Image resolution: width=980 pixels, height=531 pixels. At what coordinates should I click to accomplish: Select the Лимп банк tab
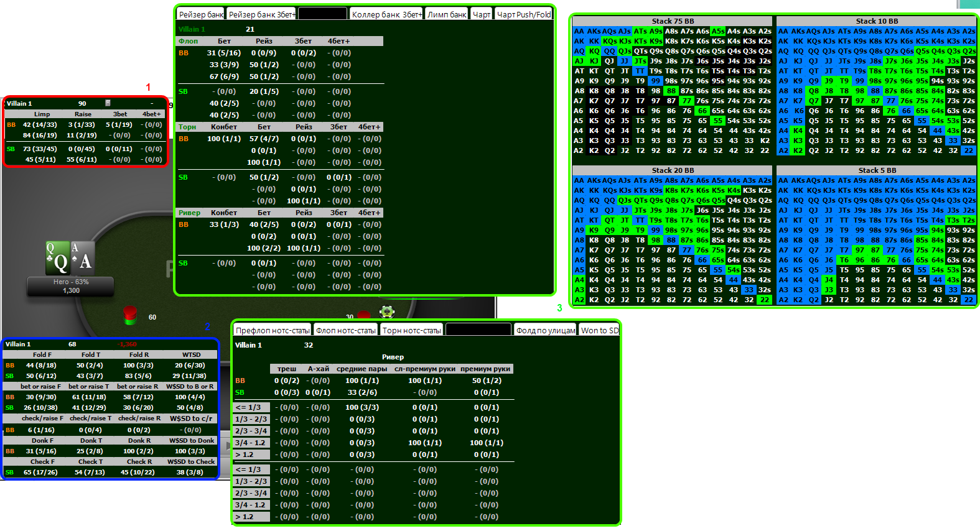pos(447,14)
